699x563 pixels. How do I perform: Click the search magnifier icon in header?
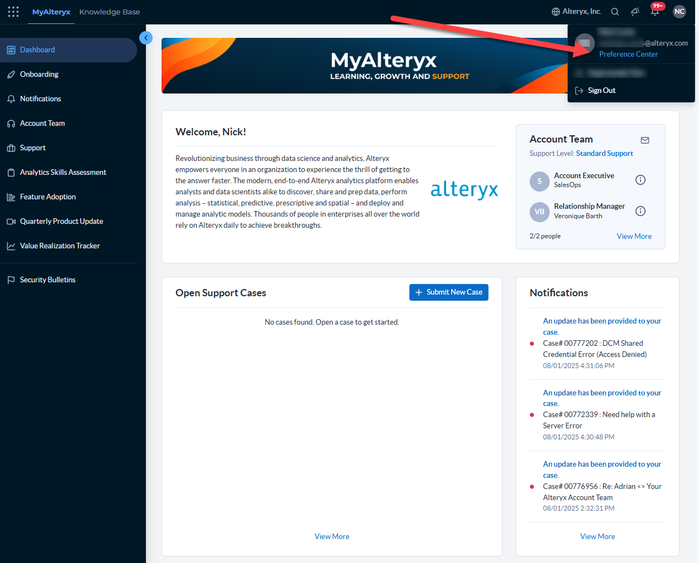point(615,12)
